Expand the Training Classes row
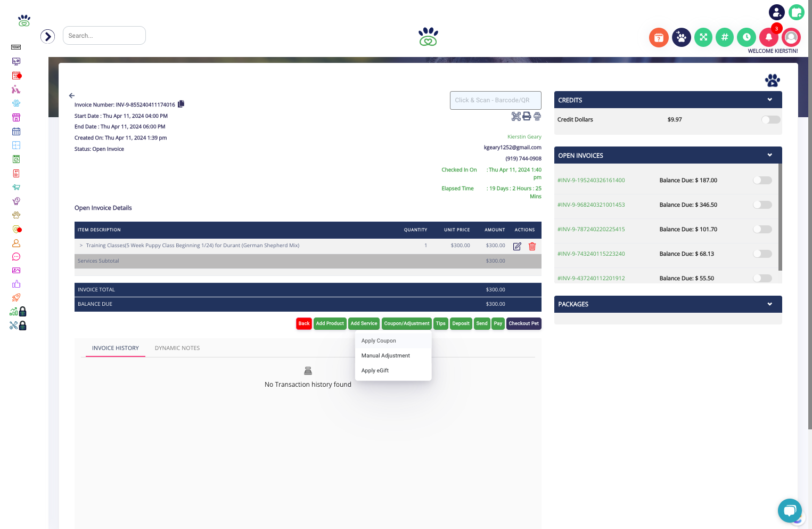Viewport: 812px width, 529px height. [x=81, y=246]
